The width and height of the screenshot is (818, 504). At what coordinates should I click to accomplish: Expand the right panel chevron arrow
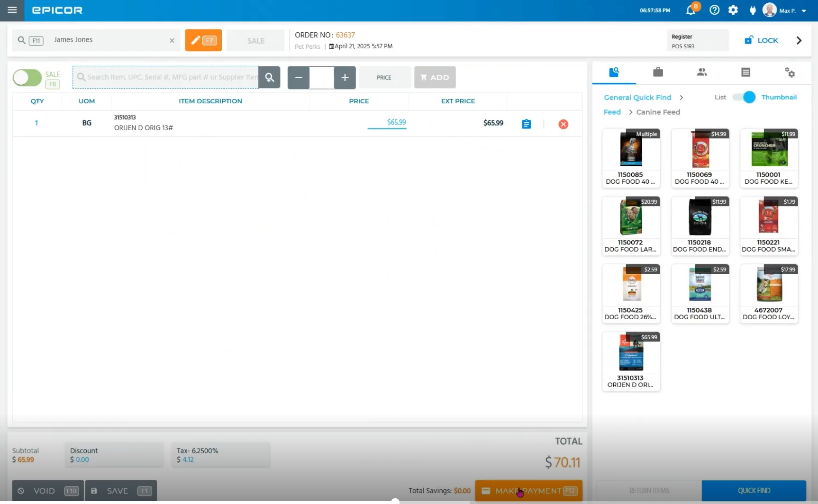click(x=799, y=40)
